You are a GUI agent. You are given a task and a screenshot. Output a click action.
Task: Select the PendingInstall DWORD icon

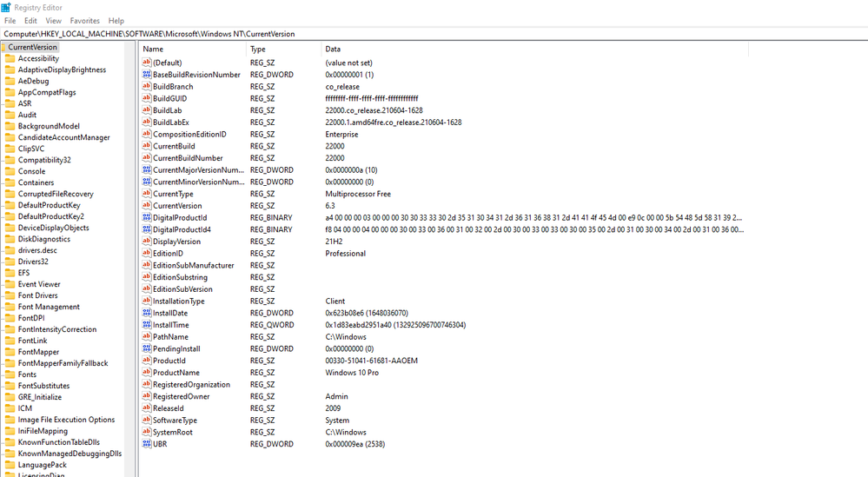pos(147,348)
